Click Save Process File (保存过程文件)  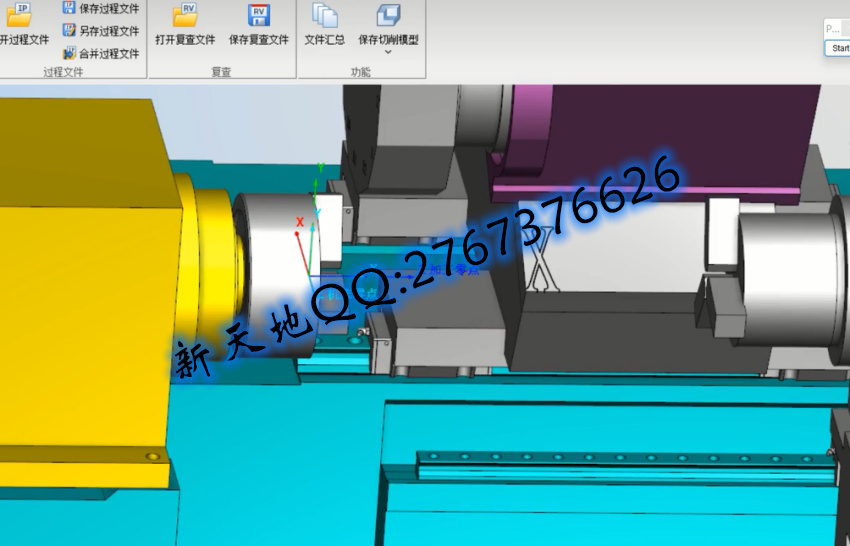(x=100, y=8)
